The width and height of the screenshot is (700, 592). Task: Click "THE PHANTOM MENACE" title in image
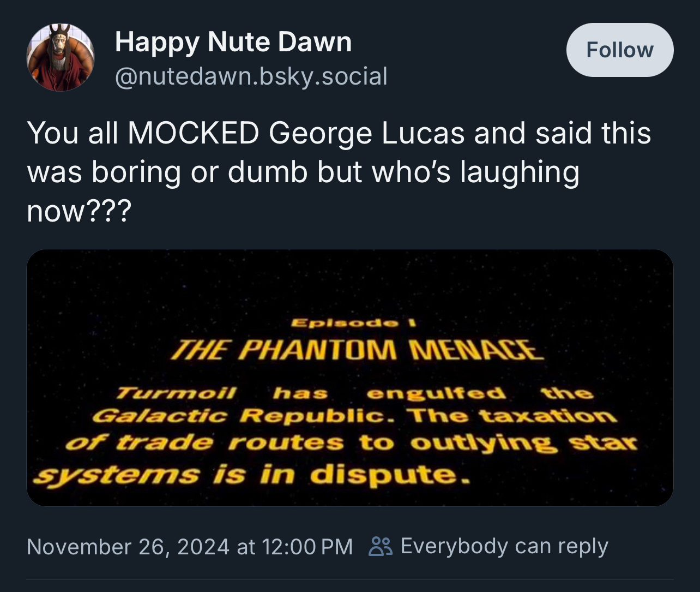click(358, 350)
